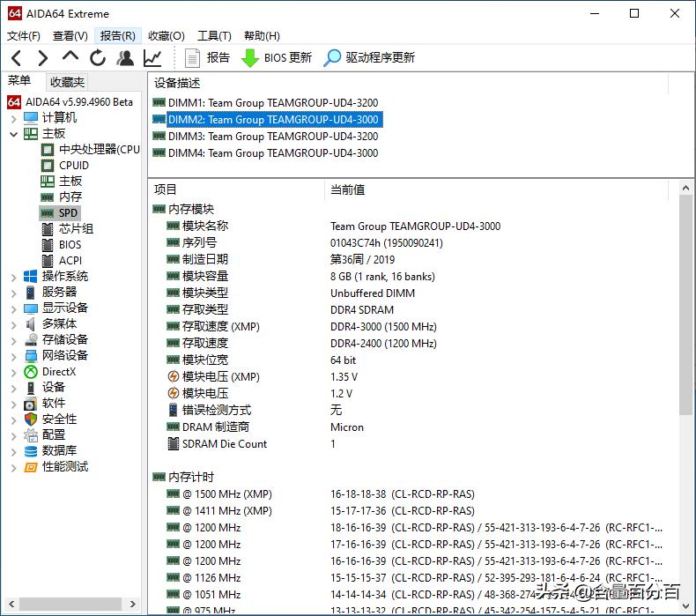Open the 报告(R) menu
The image size is (696, 616).
[x=118, y=36]
